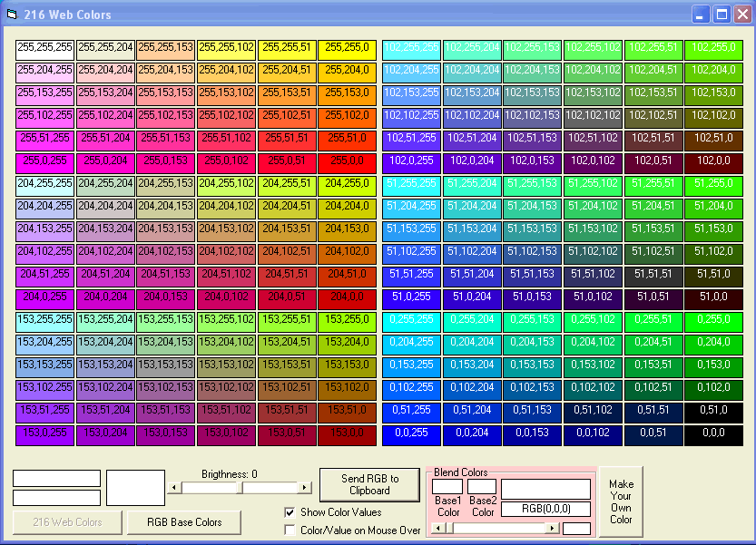
Task: Pick the 255,255,255 white swatch
Action: pyautogui.click(x=44, y=48)
